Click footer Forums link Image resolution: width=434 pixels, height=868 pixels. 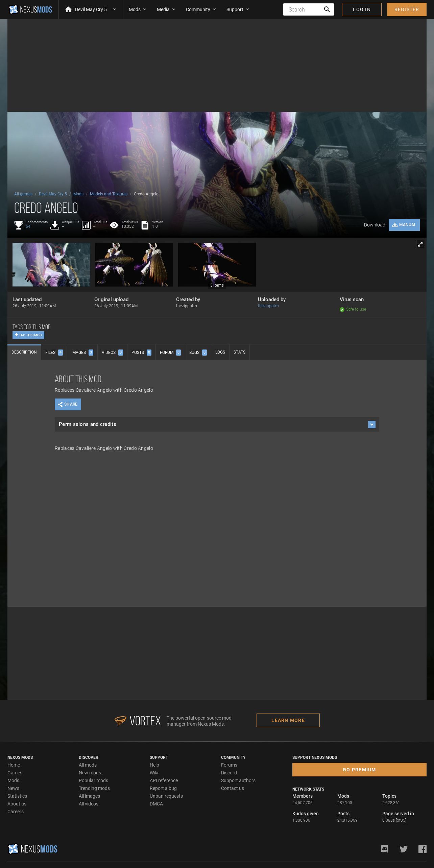pos(229,765)
